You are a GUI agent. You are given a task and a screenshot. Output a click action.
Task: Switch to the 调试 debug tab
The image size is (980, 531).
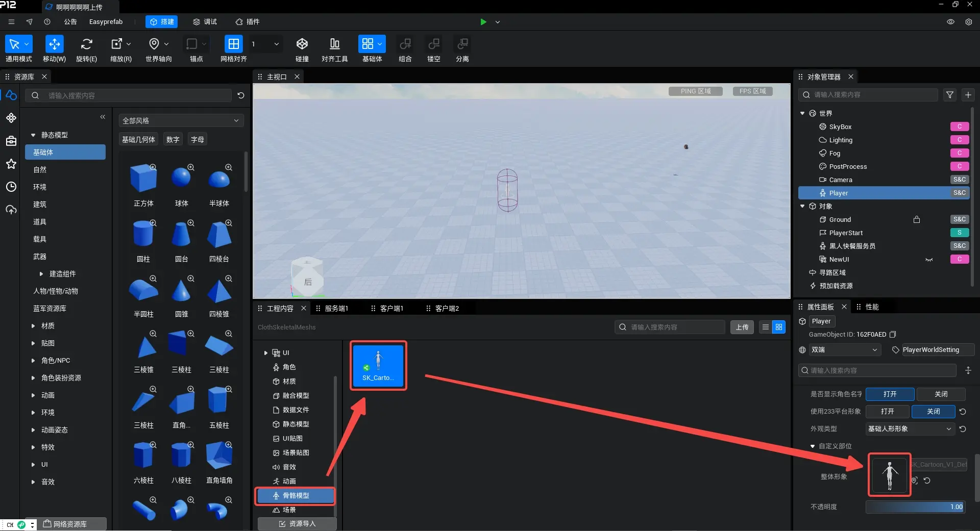tap(205, 22)
